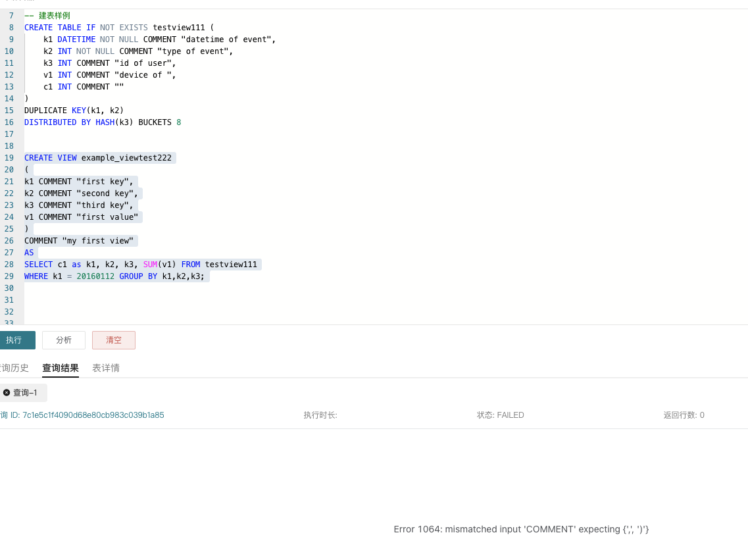
Task: Select the 查询-1 result tab
Action: click(x=26, y=393)
